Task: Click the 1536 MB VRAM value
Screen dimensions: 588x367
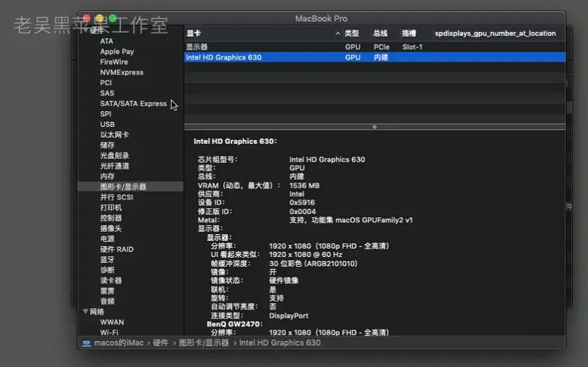Action: click(304, 186)
